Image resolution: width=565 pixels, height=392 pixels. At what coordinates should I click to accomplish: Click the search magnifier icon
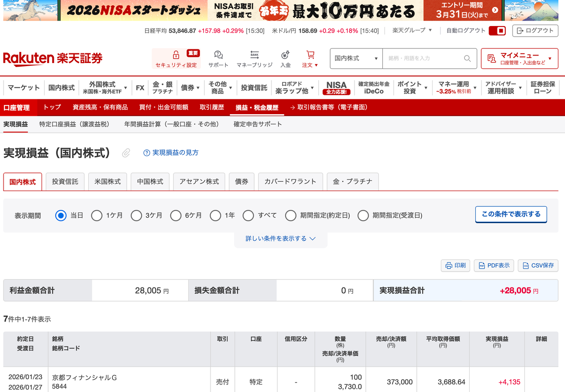tap(467, 58)
